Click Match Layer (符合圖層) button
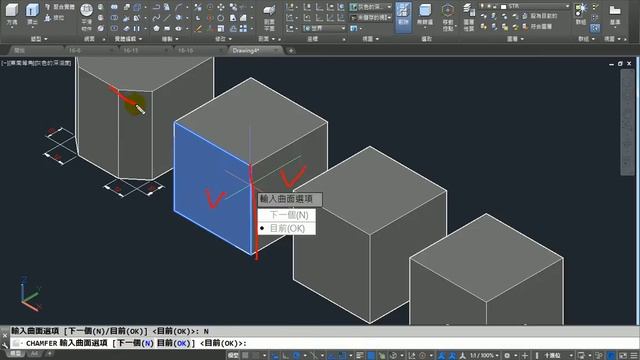 point(537,27)
